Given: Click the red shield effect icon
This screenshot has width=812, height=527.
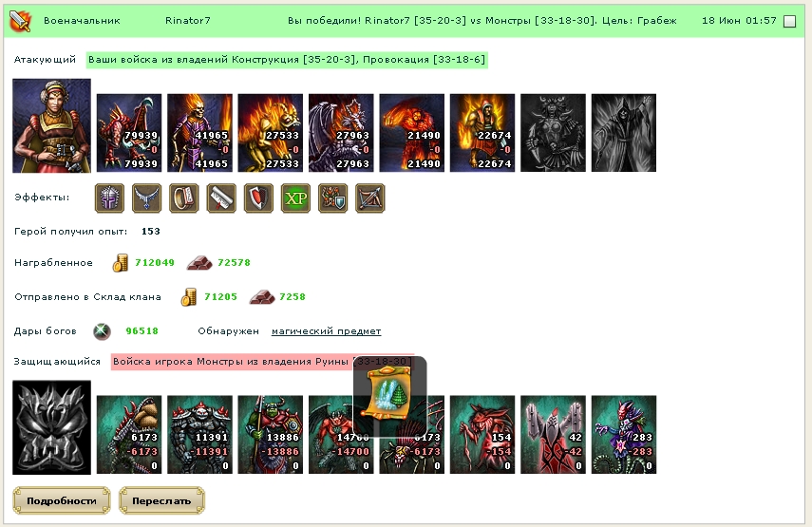Looking at the screenshot, I should [258, 198].
